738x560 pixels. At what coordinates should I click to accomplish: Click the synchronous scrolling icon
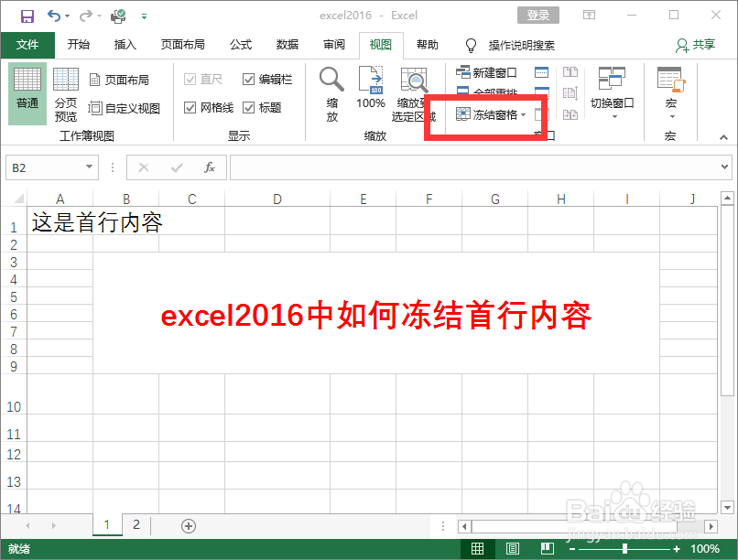coord(570,93)
